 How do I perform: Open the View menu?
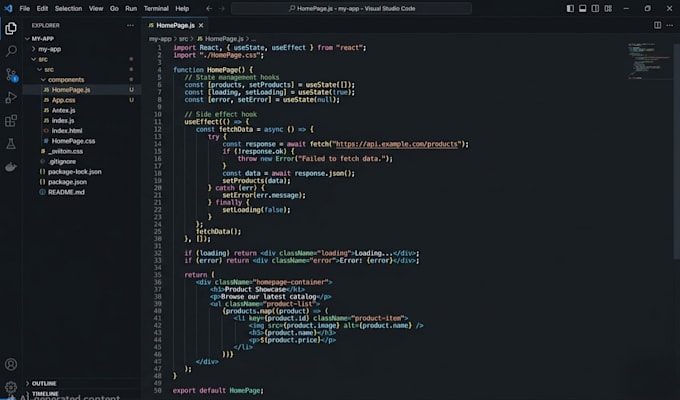pyautogui.click(x=96, y=8)
